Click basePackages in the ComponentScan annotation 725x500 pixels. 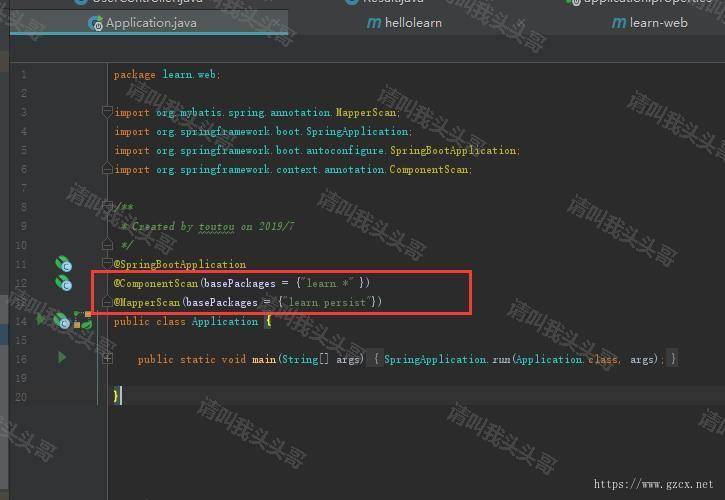point(240,283)
